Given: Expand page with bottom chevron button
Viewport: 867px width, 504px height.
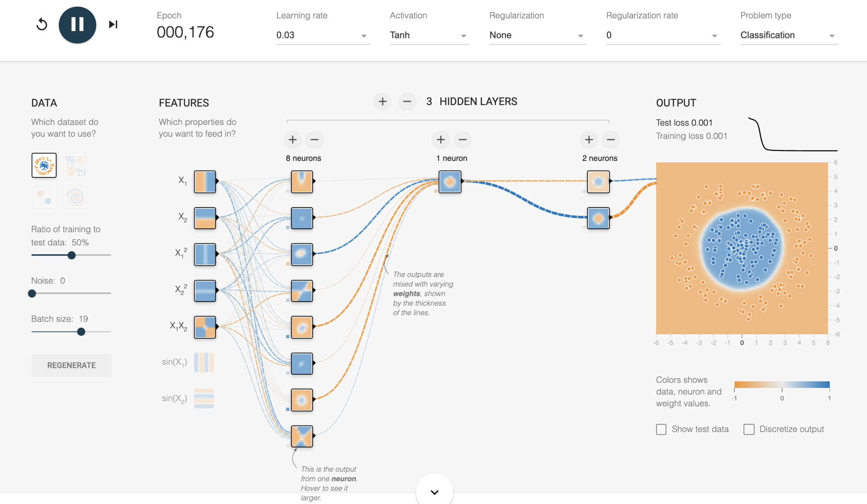Looking at the screenshot, I should tap(434, 492).
